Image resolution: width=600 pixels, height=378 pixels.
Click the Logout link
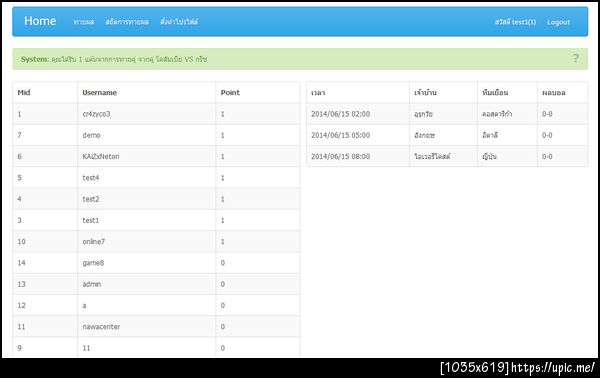point(558,22)
